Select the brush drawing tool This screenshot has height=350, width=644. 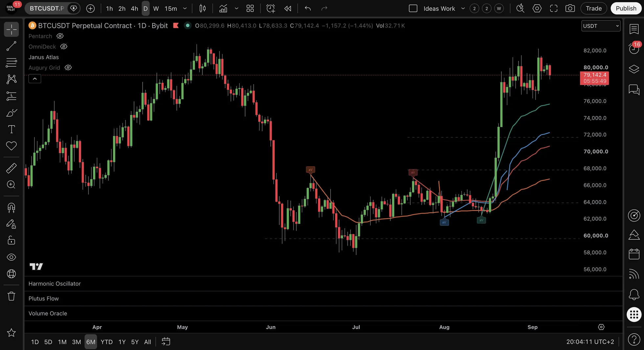(x=11, y=113)
